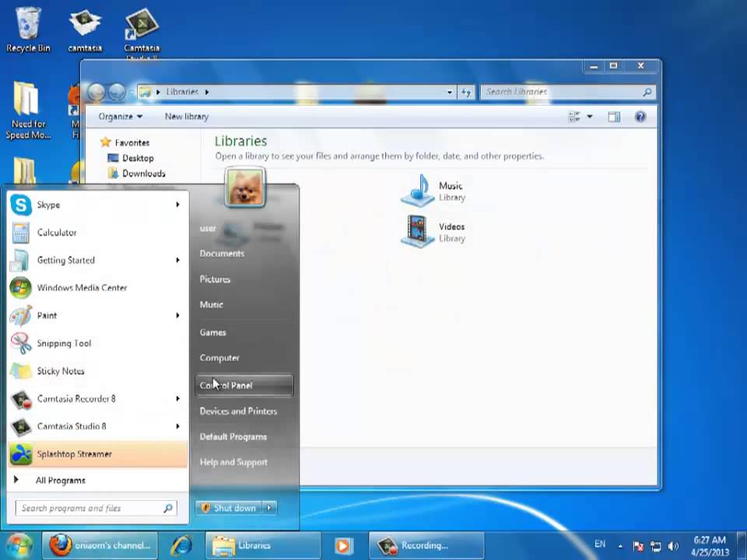
Task: Click the user account picture
Action: (x=245, y=187)
